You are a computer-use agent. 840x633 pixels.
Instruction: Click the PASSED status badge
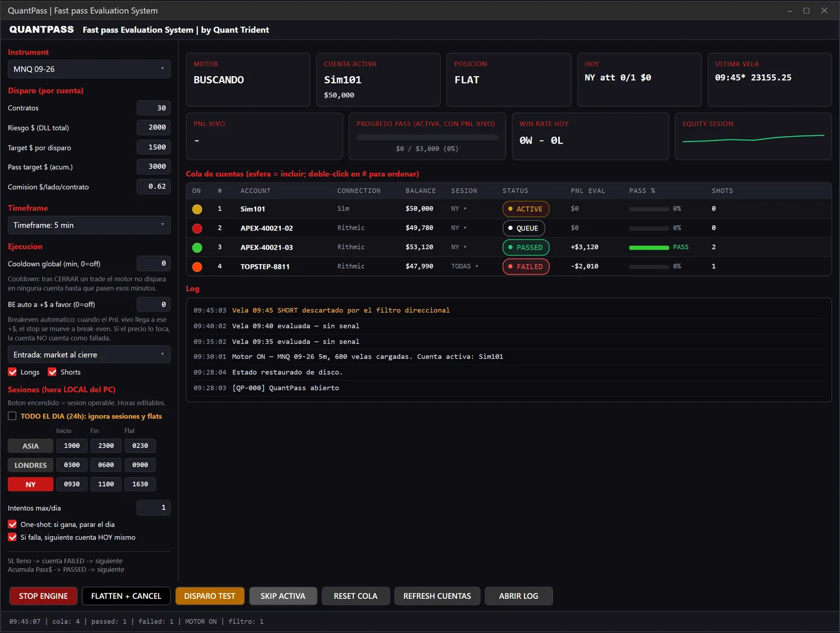point(526,247)
